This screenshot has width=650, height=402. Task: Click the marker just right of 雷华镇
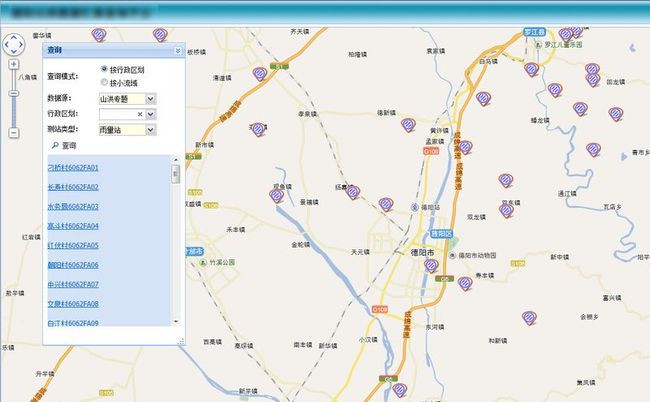(99, 35)
